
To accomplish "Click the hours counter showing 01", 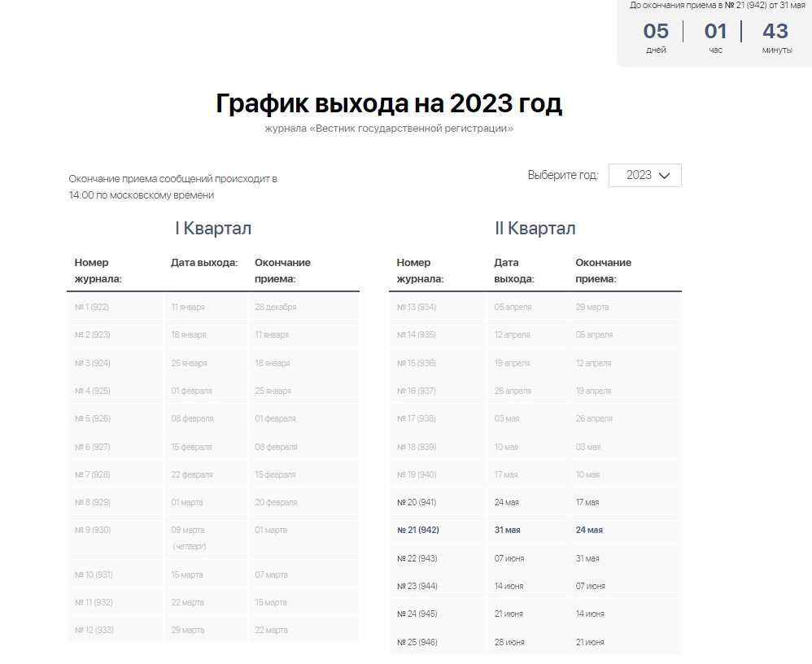I will coord(715,32).
